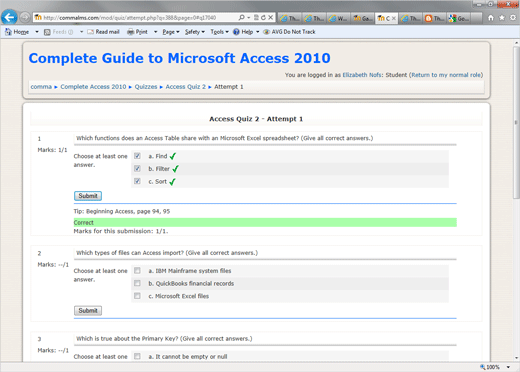Click the Help question mark icon

(x=236, y=32)
